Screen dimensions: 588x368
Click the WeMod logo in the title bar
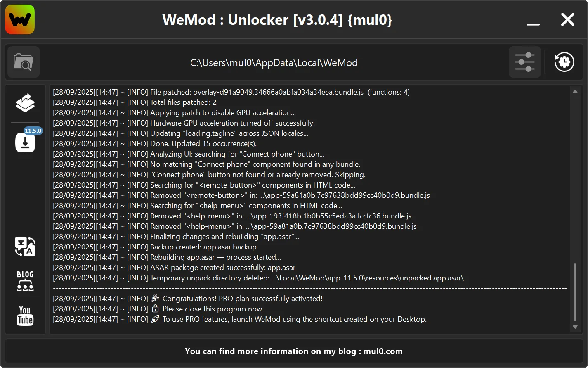20,19
